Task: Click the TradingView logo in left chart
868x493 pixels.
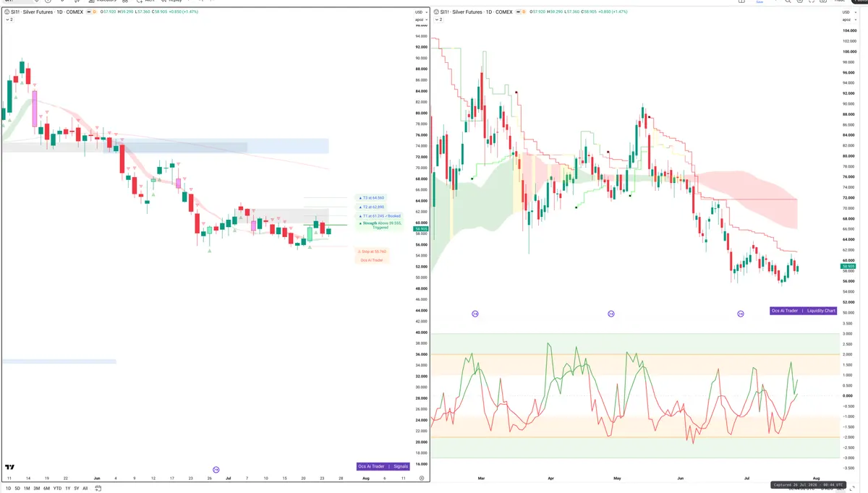Action: click(x=10, y=468)
